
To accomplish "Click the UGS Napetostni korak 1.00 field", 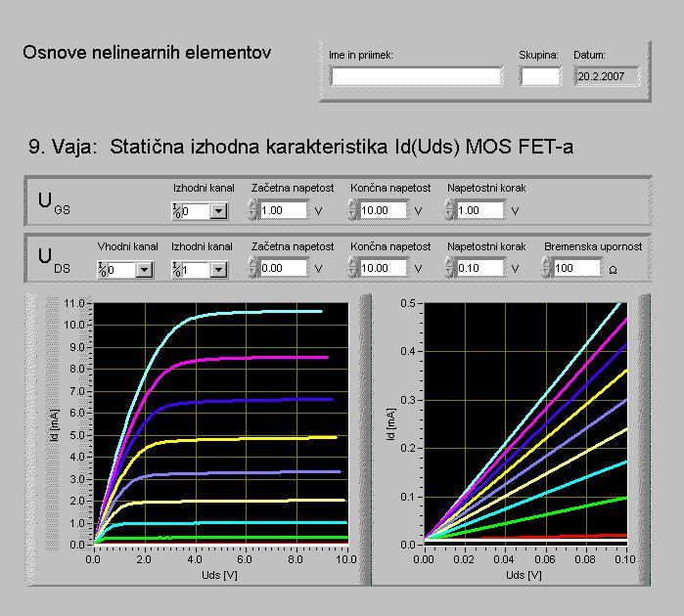I will [x=479, y=210].
